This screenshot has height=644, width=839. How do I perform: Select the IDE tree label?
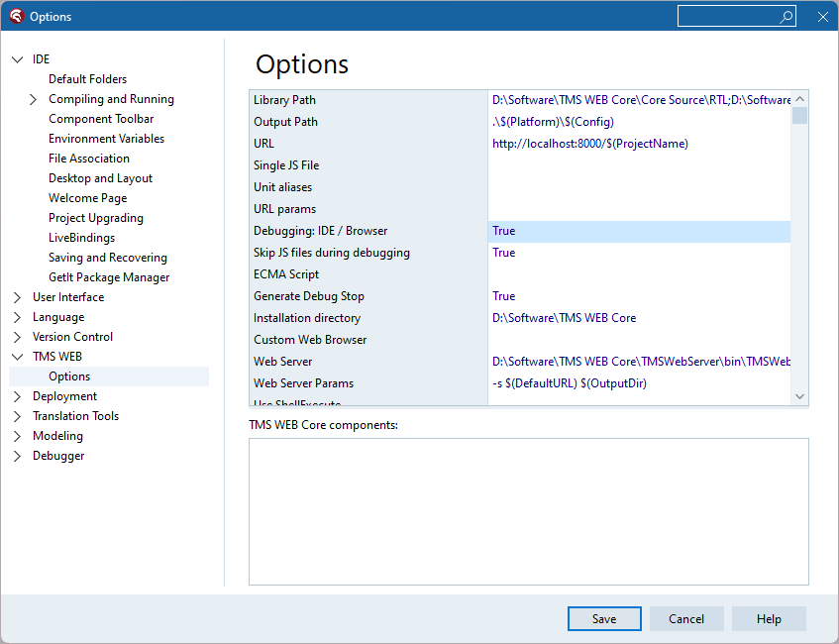(x=41, y=59)
